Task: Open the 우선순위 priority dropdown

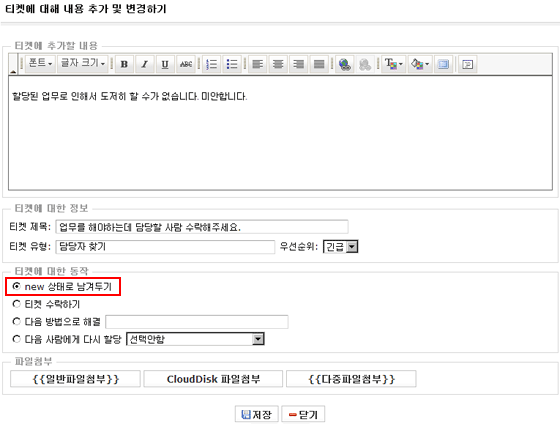Action: (340, 247)
